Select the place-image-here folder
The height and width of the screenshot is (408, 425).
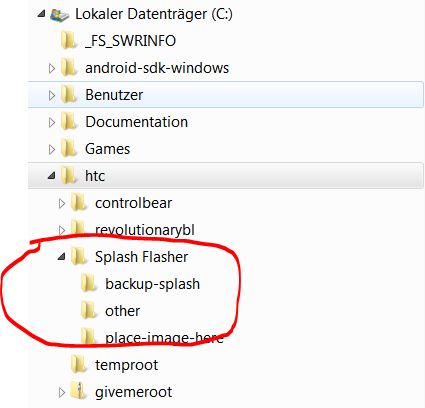(164, 338)
